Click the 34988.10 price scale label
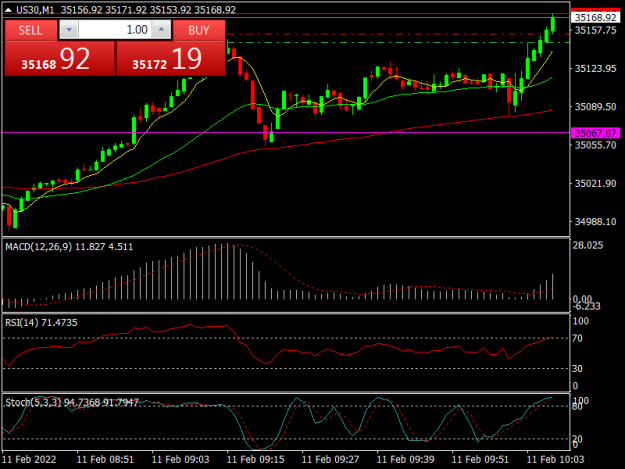This screenshot has width=625, height=469. tap(596, 222)
